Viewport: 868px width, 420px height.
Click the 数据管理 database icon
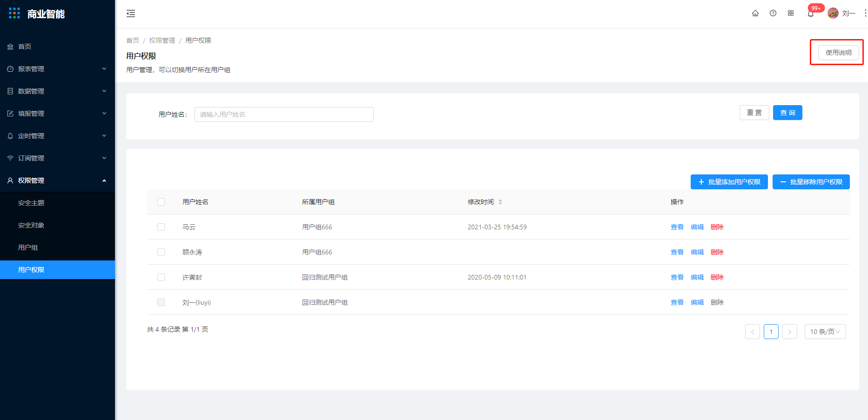10,91
